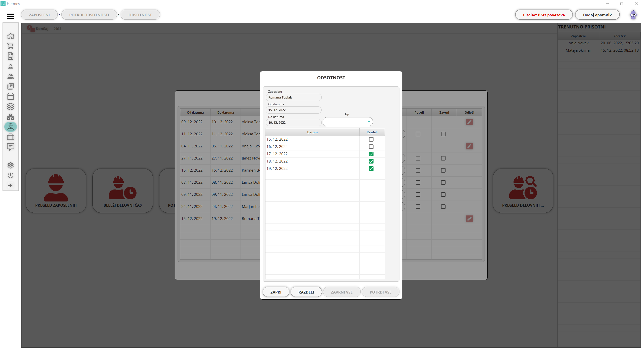Select the highlighted employee sidebar icon

11,127
